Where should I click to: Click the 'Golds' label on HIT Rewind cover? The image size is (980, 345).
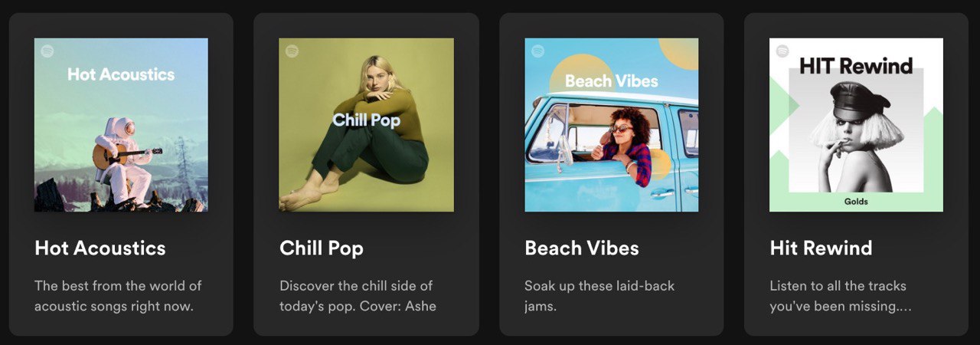pyautogui.click(x=856, y=202)
